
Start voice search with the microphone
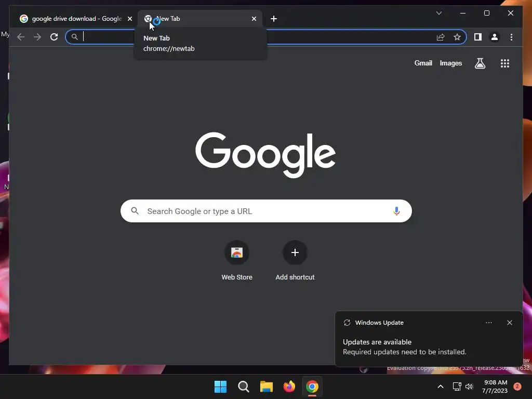coord(396,211)
